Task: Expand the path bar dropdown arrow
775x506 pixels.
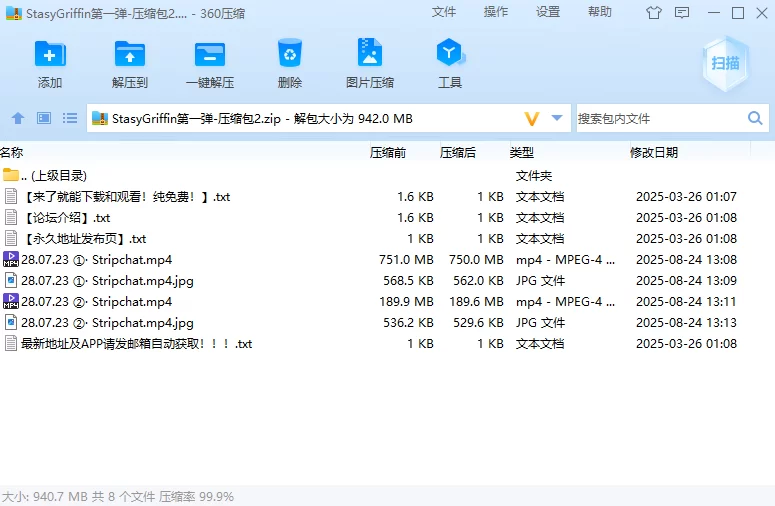Action: click(x=557, y=118)
